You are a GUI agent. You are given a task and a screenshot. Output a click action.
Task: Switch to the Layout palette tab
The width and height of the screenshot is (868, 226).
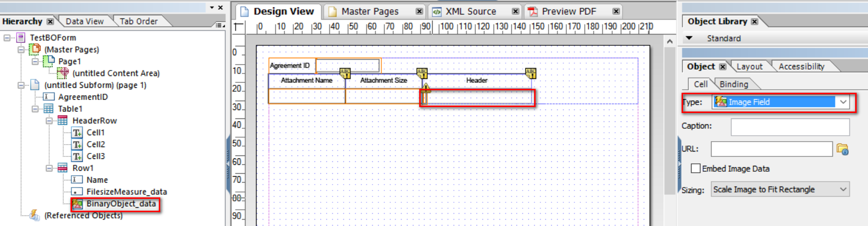pos(749,67)
